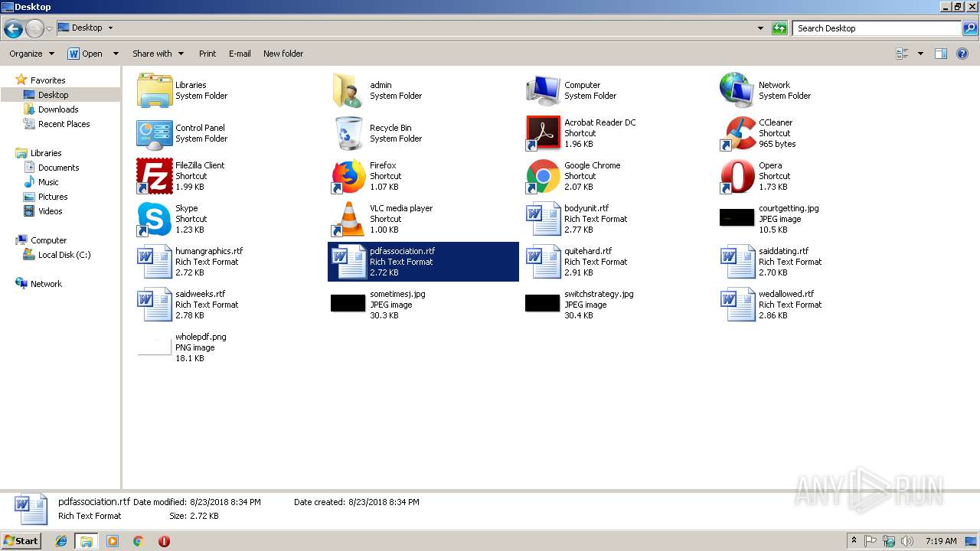Select the switchstrategy.jpg thumbnail
The height and width of the screenshot is (551, 980).
(x=543, y=303)
